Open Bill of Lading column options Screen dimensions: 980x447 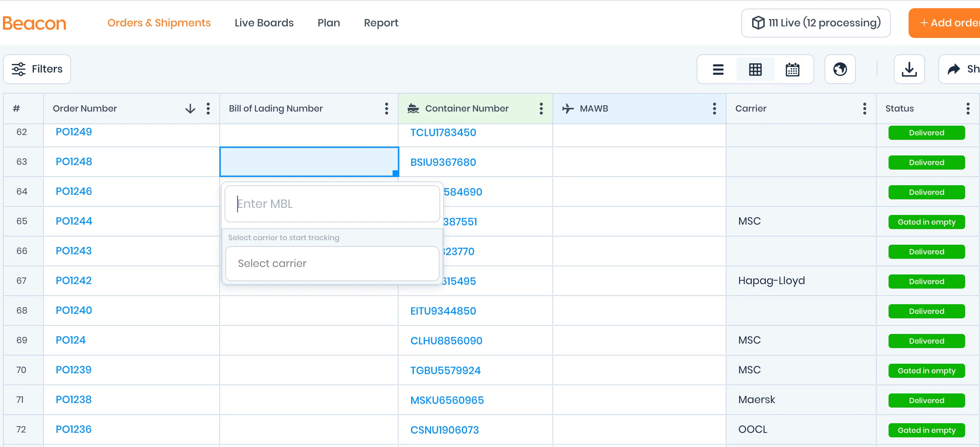click(386, 109)
